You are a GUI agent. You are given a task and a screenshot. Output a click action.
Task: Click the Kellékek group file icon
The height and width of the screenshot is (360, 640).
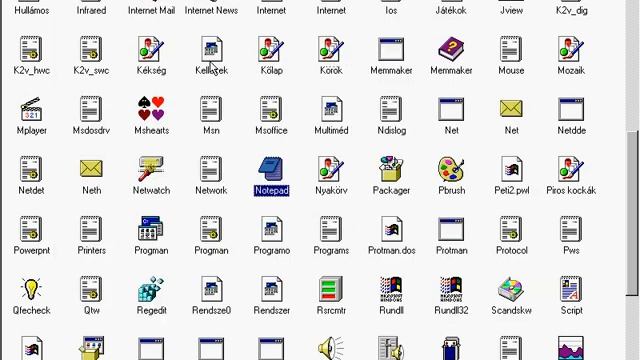(x=211, y=49)
